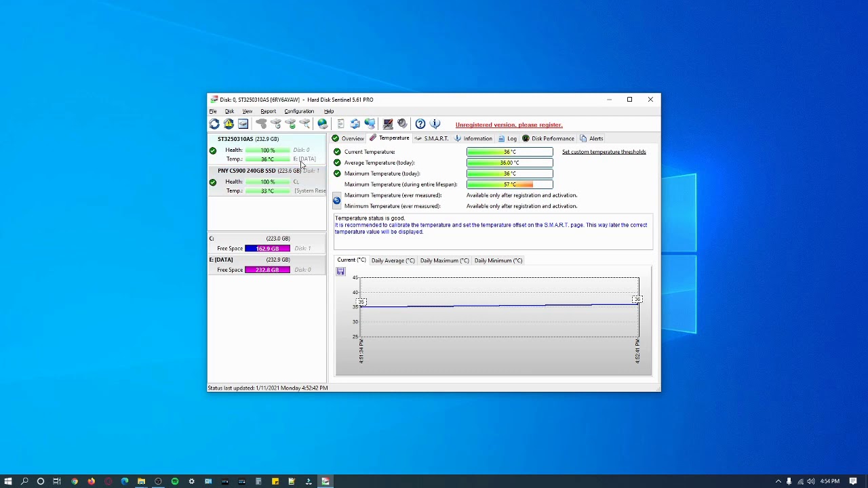Click green check icon next to Current Temperature
The width and height of the screenshot is (868, 488).
tap(337, 152)
